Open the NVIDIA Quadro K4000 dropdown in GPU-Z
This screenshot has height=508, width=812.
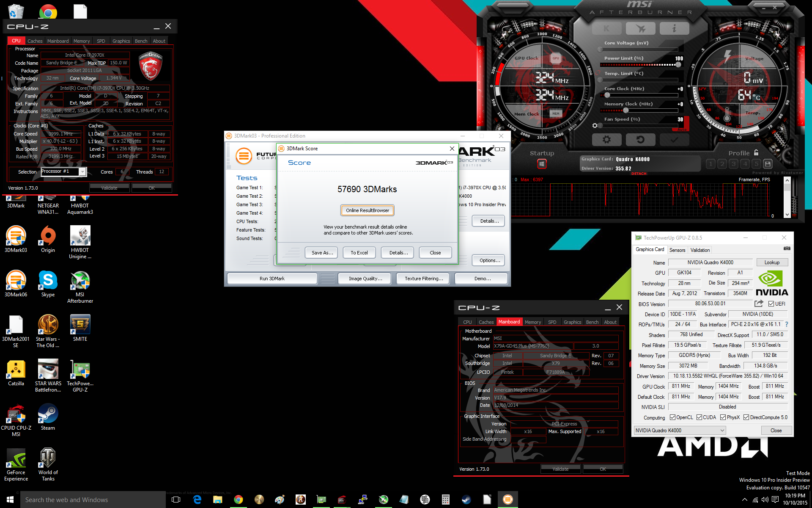tap(680, 431)
